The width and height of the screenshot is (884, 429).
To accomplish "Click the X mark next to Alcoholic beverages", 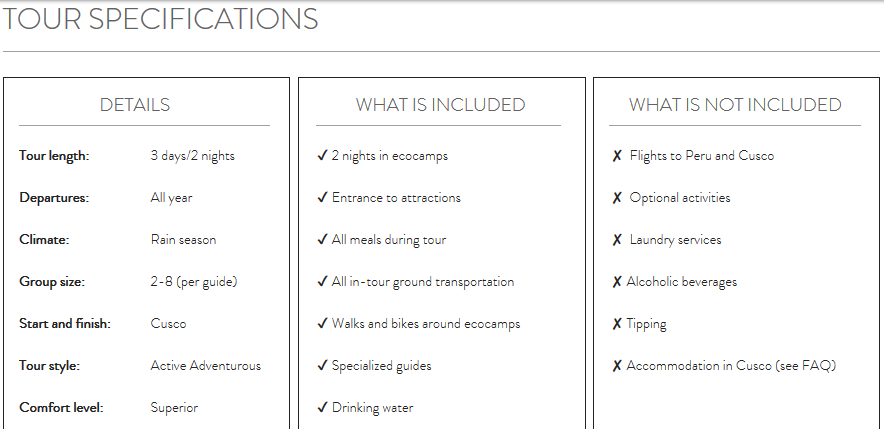I will tap(617, 282).
